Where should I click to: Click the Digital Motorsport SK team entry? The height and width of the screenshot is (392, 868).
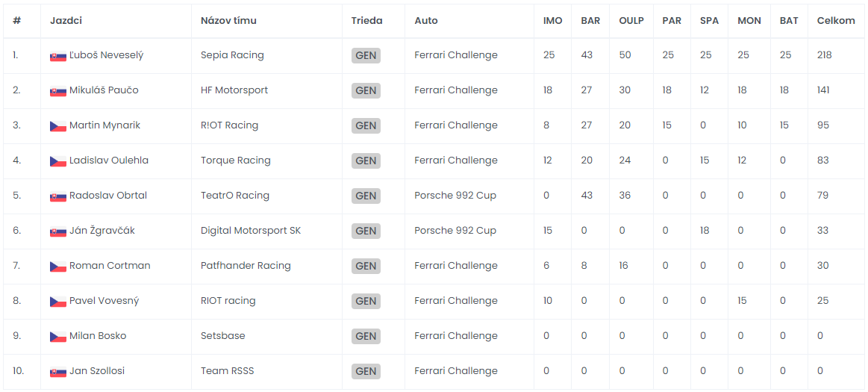(251, 230)
